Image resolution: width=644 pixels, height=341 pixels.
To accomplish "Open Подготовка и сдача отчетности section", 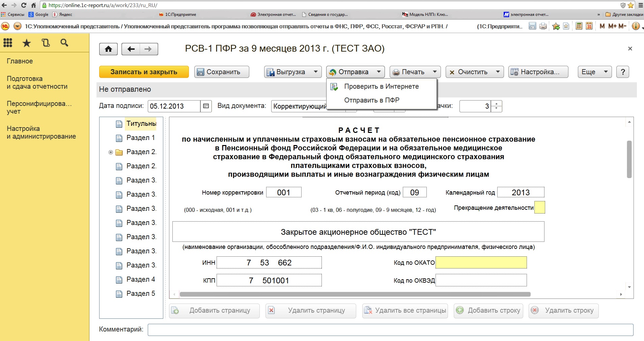I will click(x=37, y=83).
